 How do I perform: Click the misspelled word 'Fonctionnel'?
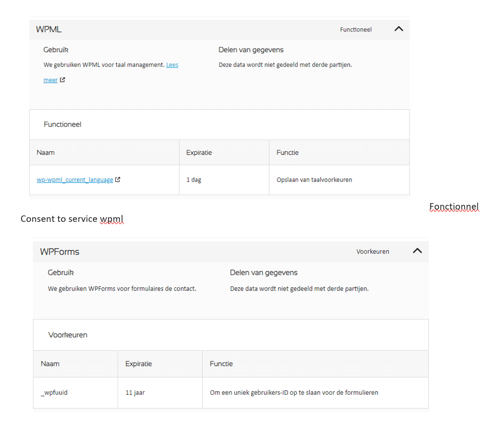(454, 207)
